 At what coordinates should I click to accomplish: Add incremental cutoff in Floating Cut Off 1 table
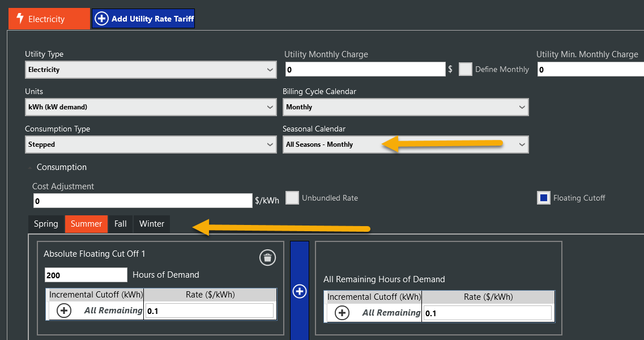coord(65,311)
